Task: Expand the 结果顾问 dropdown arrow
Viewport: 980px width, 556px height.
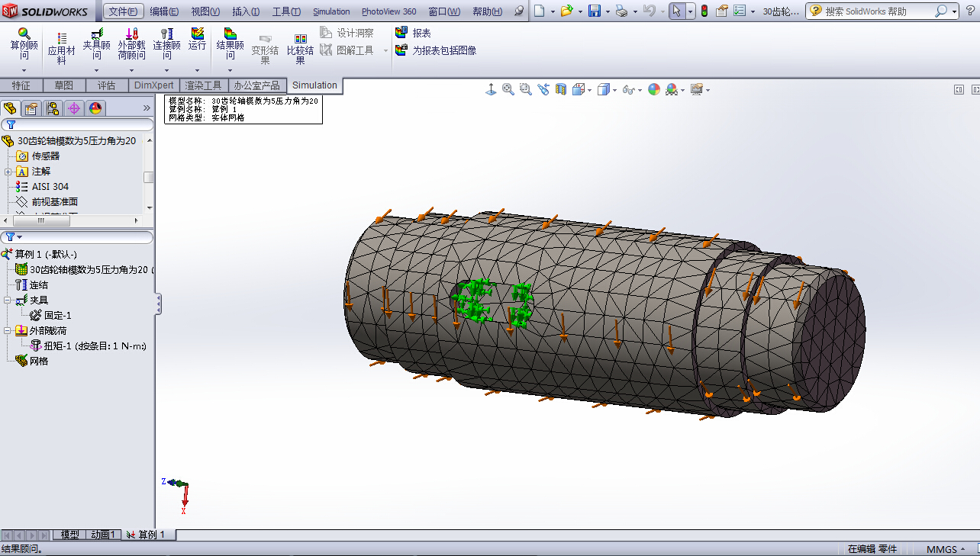Action: point(230,70)
